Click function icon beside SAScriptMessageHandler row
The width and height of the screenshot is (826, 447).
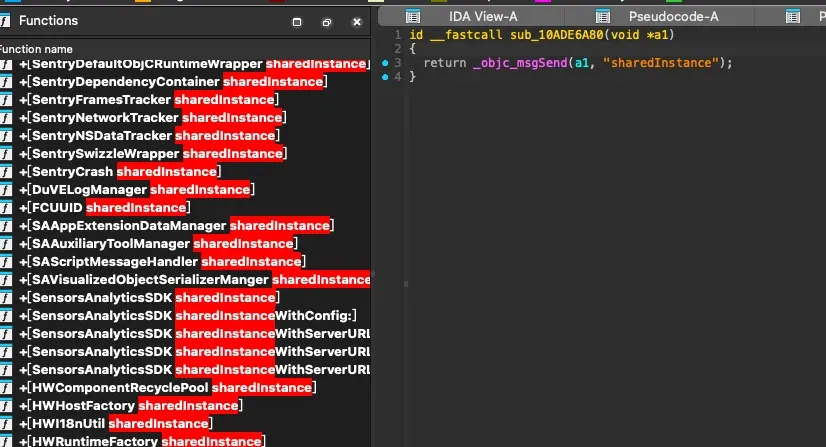(x=6, y=262)
